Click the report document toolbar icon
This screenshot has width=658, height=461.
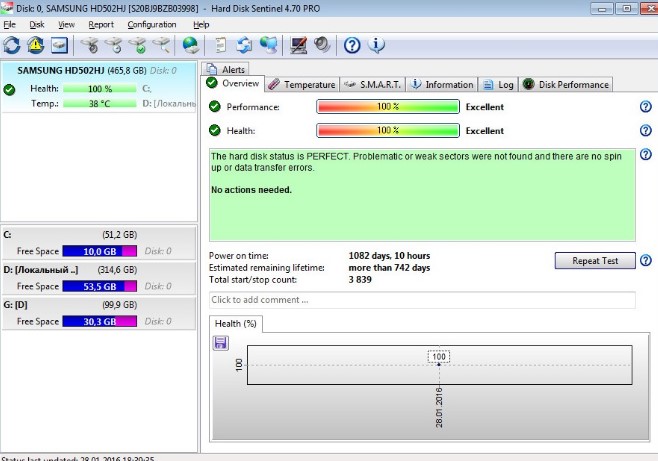point(220,45)
